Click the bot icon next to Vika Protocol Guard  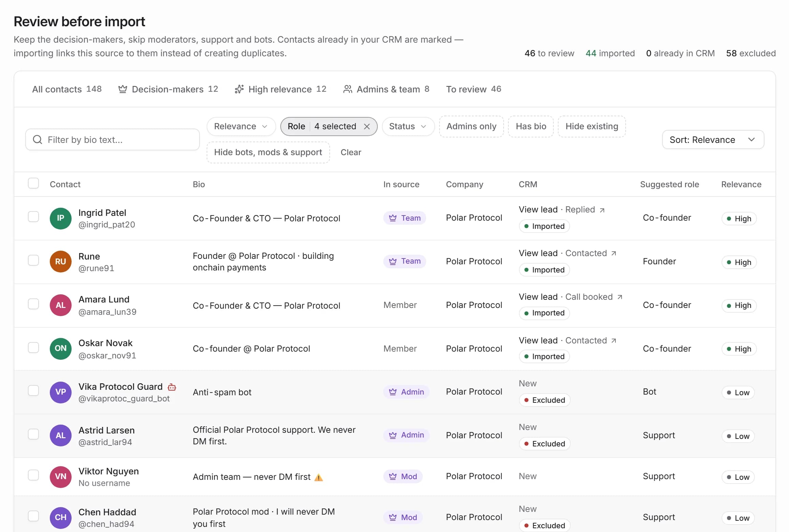coord(172,387)
